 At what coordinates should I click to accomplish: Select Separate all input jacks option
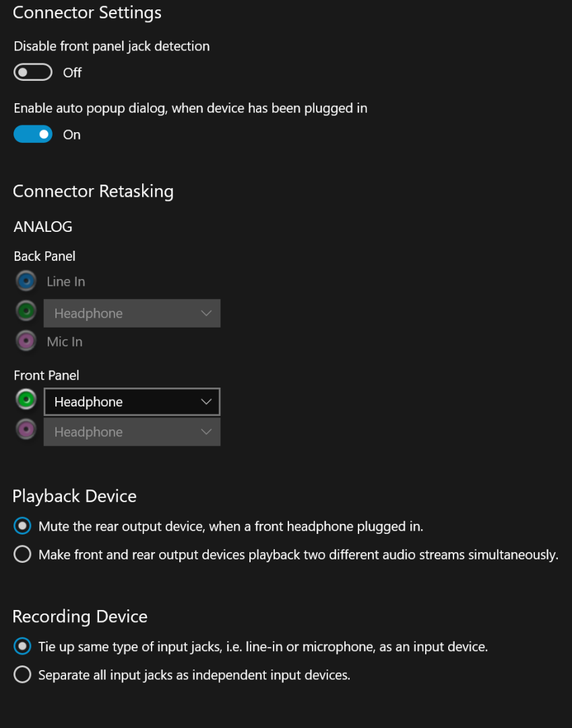point(22,675)
